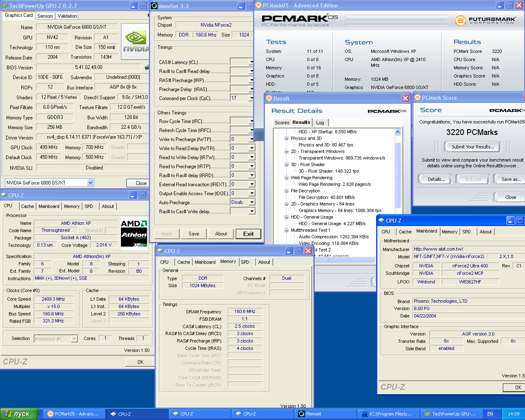The height and width of the screenshot is (420, 525).
Task: Collapse the File Decryption node
Action: pyautogui.click(x=287, y=191)
